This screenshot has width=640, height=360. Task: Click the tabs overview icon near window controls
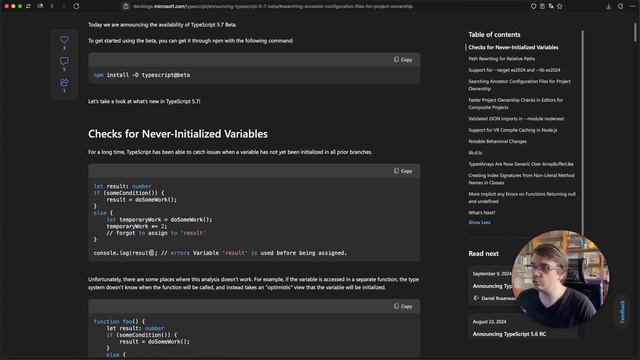pyautogui.click(x=28, y=6)
